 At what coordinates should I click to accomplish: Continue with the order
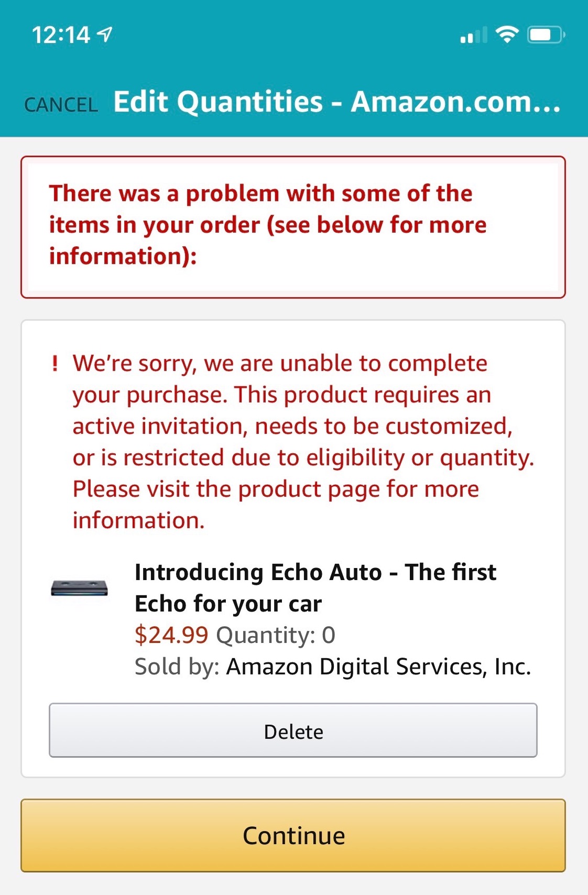tap(293, 835)
